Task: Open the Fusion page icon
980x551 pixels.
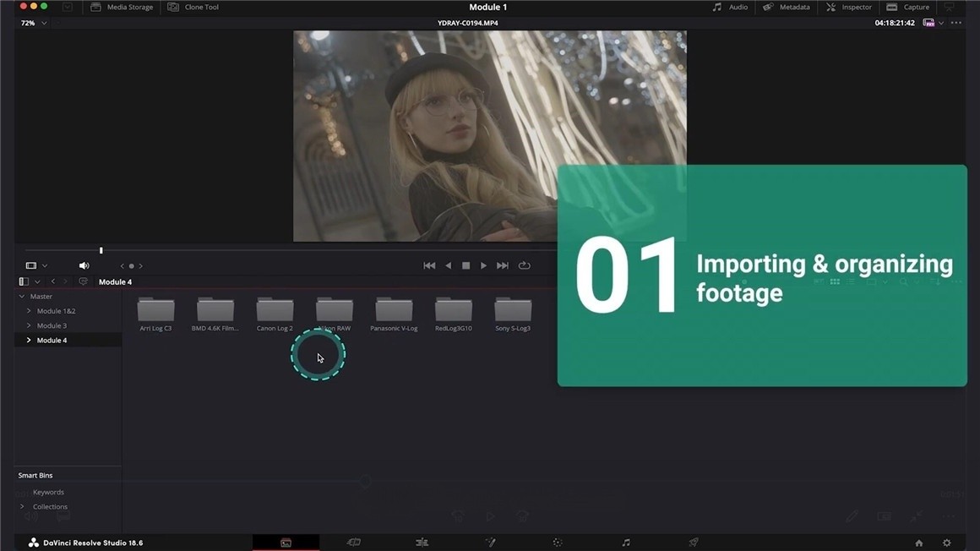Action: coord(490,543)
